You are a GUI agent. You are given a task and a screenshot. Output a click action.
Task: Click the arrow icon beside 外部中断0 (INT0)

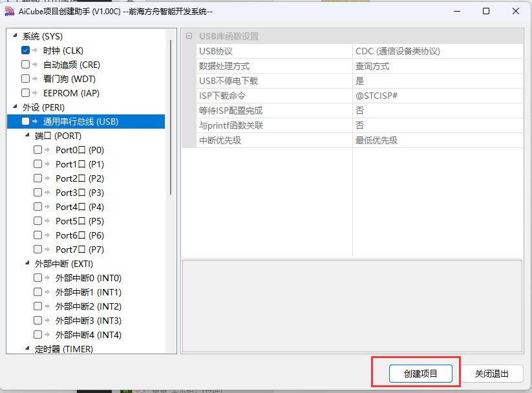pos(47,277)
